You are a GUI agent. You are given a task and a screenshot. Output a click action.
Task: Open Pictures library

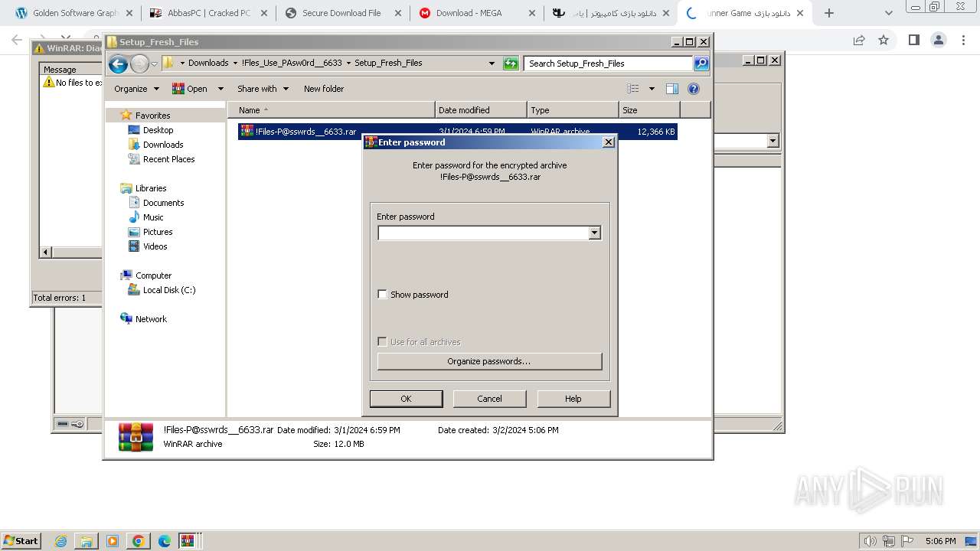tap(158, 232)
